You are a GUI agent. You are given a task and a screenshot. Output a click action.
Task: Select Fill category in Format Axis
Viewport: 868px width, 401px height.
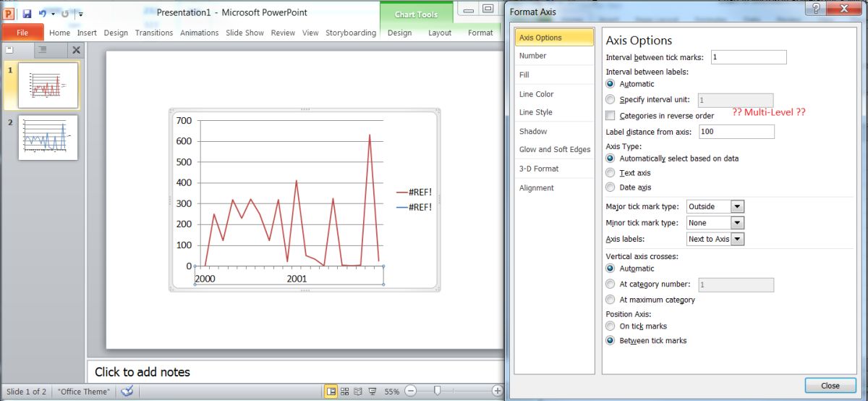(554, 75)
